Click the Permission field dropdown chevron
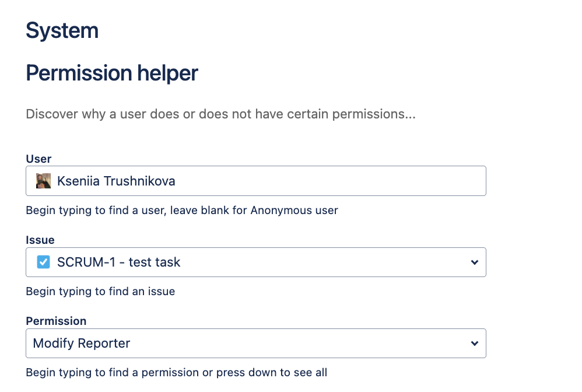 coord(474,343)
